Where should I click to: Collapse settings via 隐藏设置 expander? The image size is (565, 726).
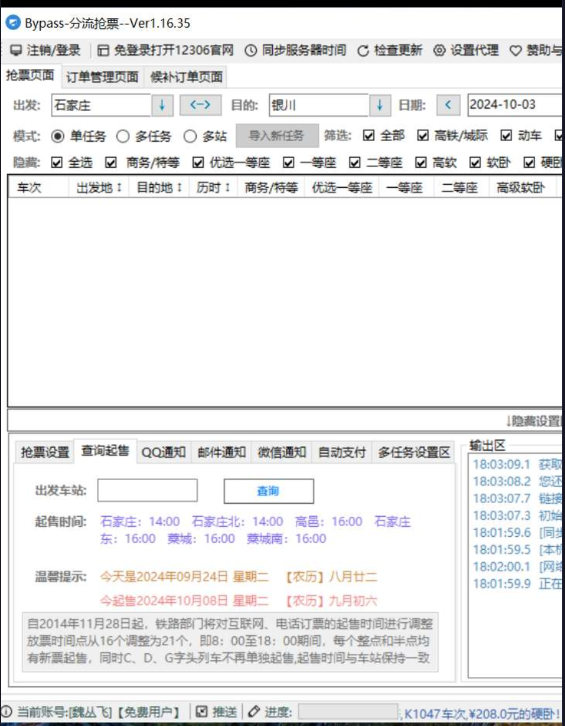point(534,421)
